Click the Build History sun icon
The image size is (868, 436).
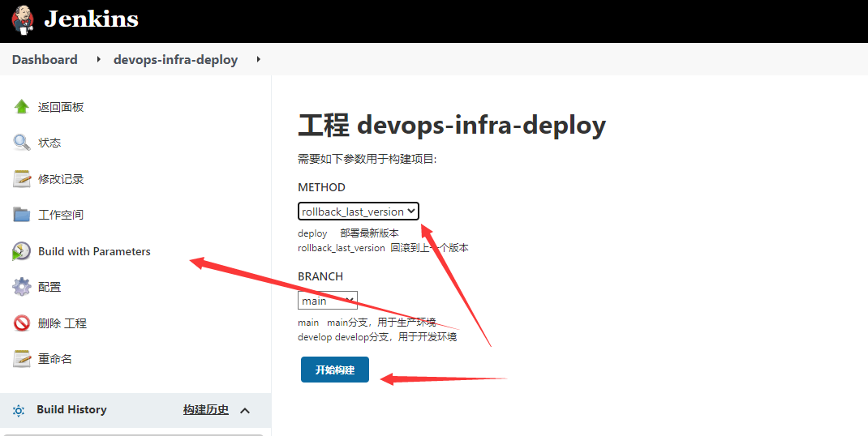click(x=19, y=411)
